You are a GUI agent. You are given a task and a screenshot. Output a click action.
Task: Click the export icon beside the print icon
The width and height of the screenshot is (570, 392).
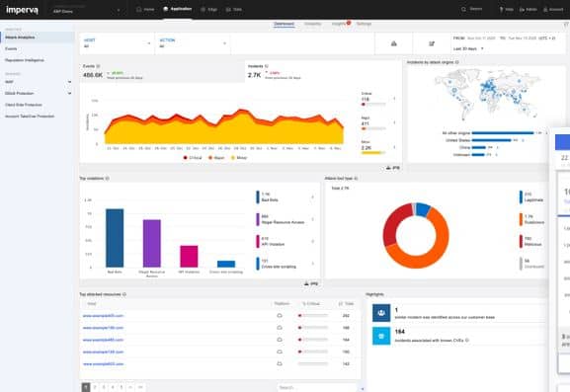[x=432, y=43]
